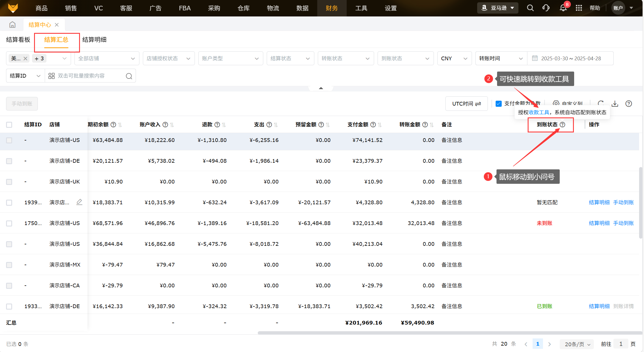The height and width of the screenshot is (352, 644).
Task: Click the help question mark icon above table
Action: pyautogui.click(x=629, y=104)
